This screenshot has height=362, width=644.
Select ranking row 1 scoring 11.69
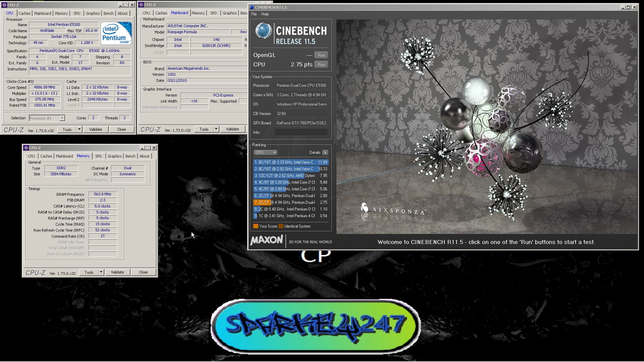click(x=291, y=162)
